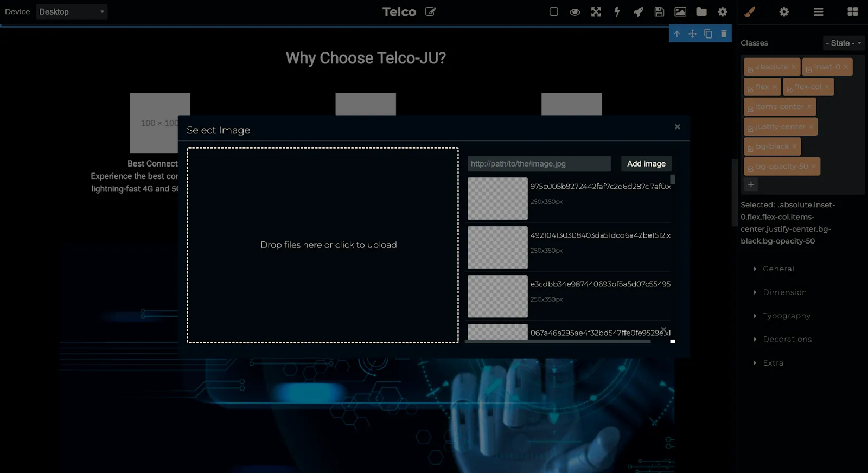Click the Telco project title
Screen dimensions: 868x473
pos(399,11)
